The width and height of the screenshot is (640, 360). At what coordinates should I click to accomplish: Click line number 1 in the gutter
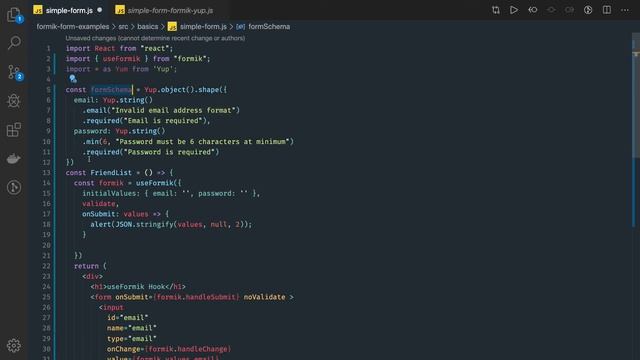click(49, 48)
